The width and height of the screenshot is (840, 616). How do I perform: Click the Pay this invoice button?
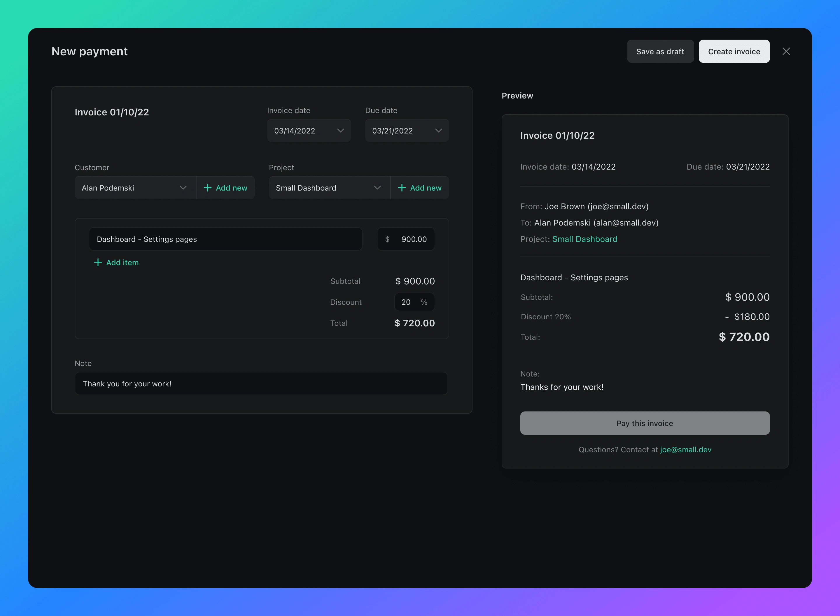pyautogui.click(x=645, y=423)
